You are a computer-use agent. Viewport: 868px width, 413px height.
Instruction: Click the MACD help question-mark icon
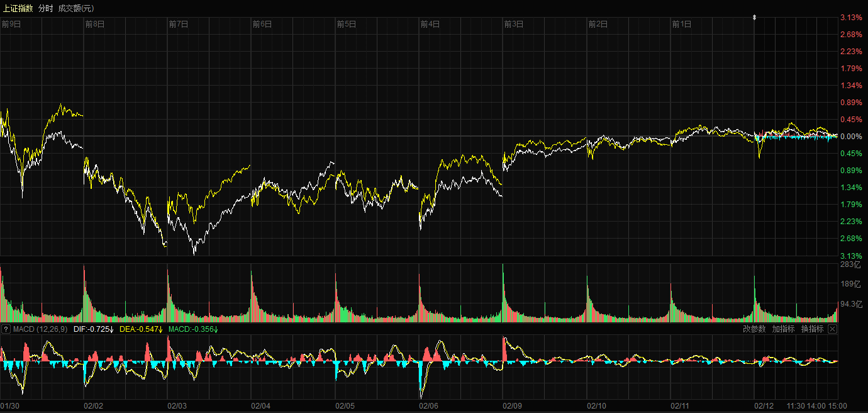click(5, 329)
